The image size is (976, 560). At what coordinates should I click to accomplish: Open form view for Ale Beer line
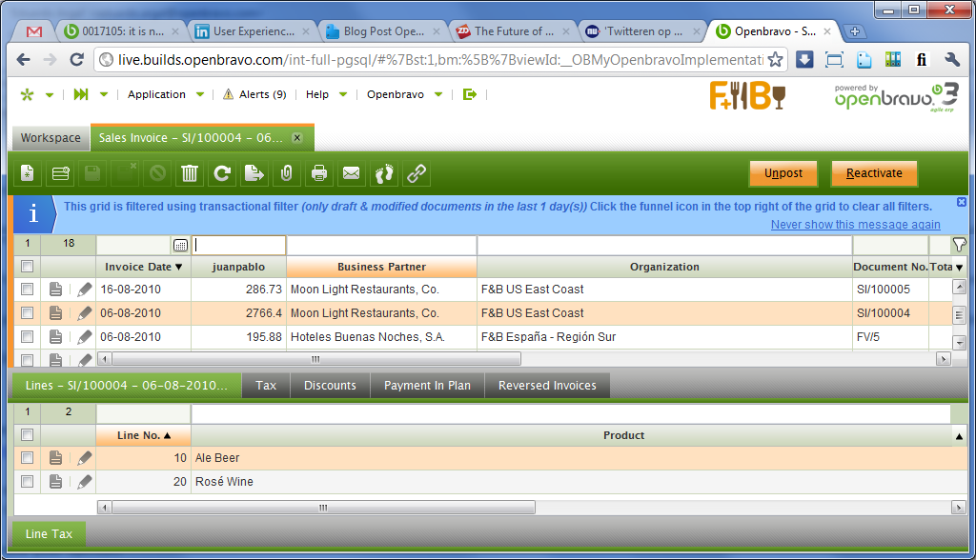click(x=55, y=458)
